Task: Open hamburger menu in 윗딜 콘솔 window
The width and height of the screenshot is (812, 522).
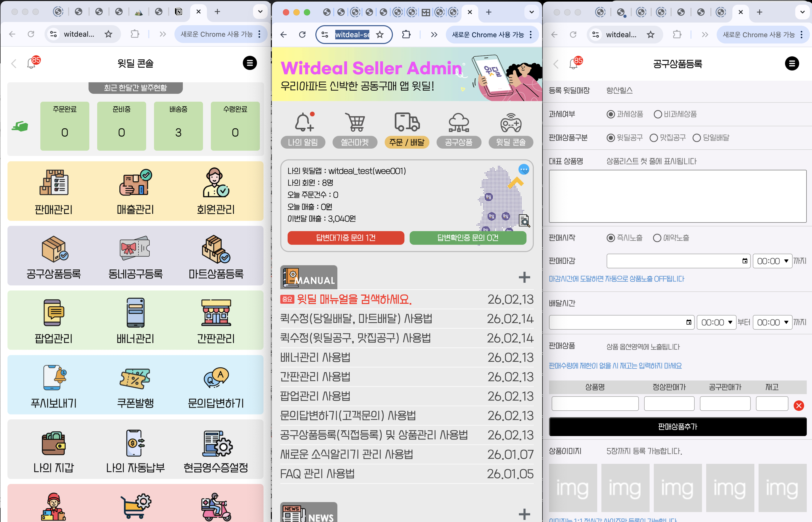Action: [x=250, y=63]
